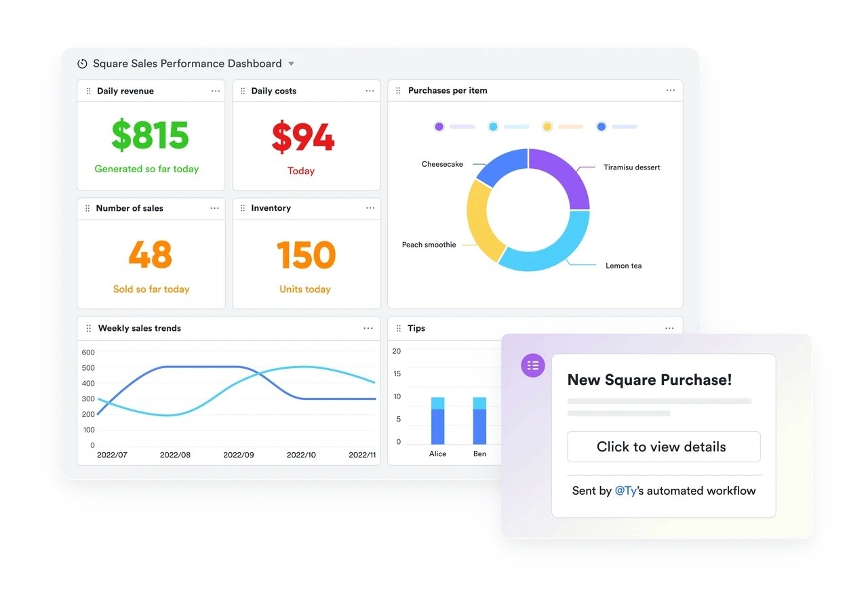Open the Number of sales three-dot menu
This screenshot has width=868, height=606.
pyautogui.click(x=215, y=208)
